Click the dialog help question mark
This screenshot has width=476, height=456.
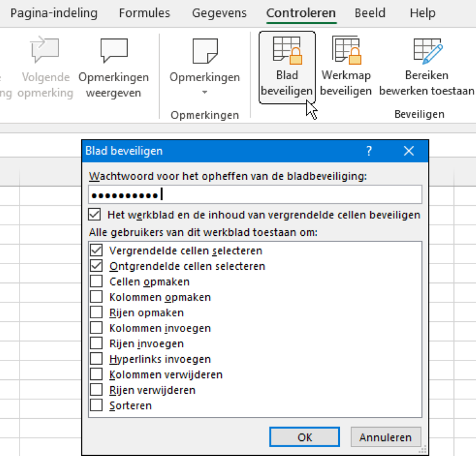click(369, 151)
